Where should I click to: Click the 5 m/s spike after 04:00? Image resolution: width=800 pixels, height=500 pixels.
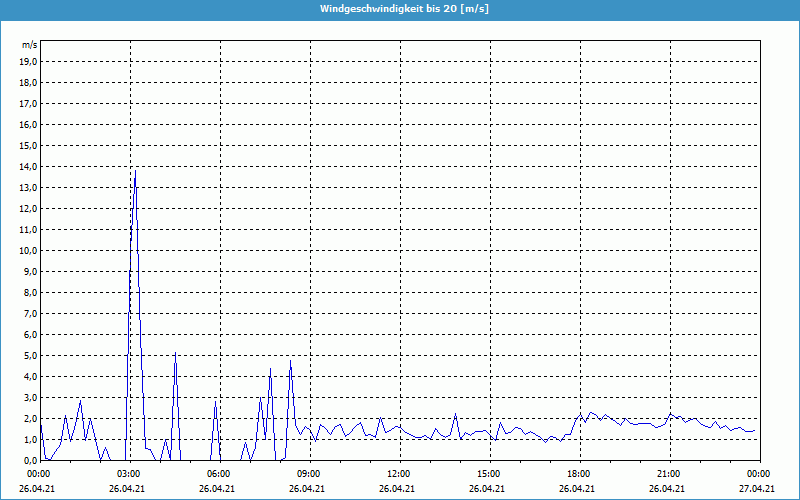175,354
